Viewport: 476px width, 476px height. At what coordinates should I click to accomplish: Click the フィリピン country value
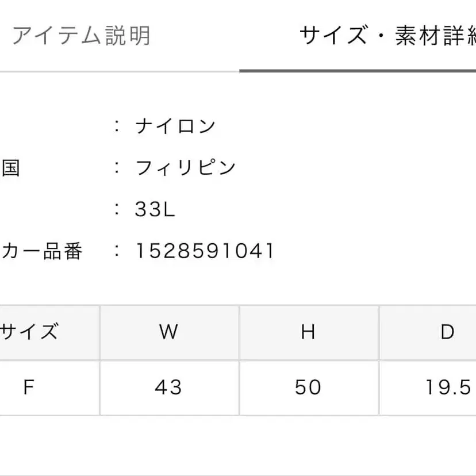[x=186, y=168]
